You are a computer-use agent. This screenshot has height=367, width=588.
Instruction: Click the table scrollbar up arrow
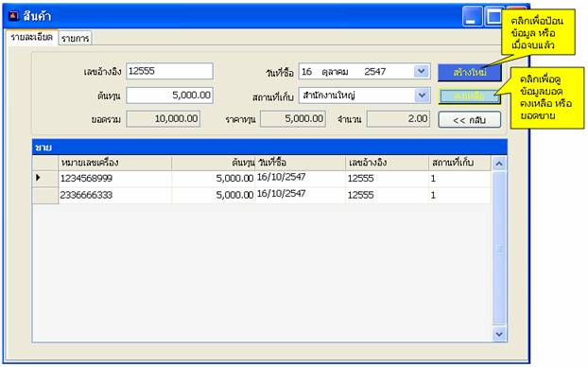[499, 164]
